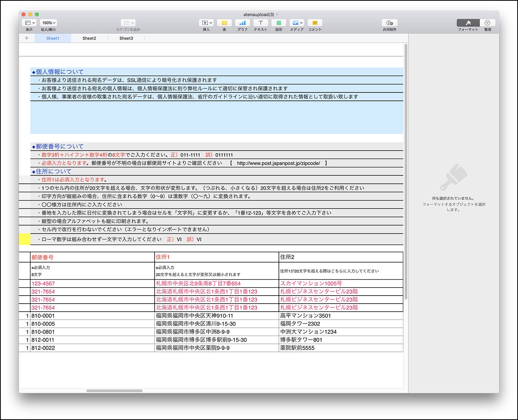Screen dimensions: 518x420
Task: Select the セル内で改行を行わないでください row
Action: (x=217, y=229)
